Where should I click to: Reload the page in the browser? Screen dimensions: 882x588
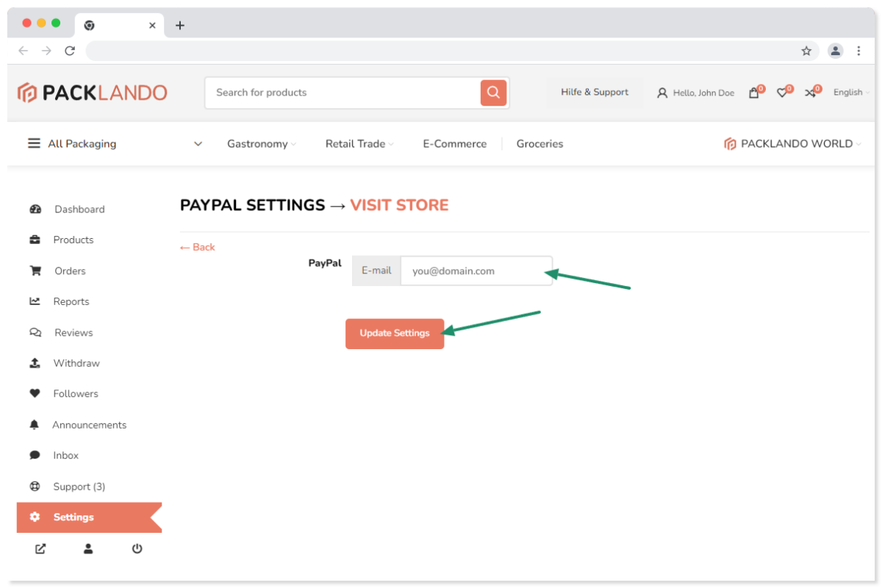[70, 51]
